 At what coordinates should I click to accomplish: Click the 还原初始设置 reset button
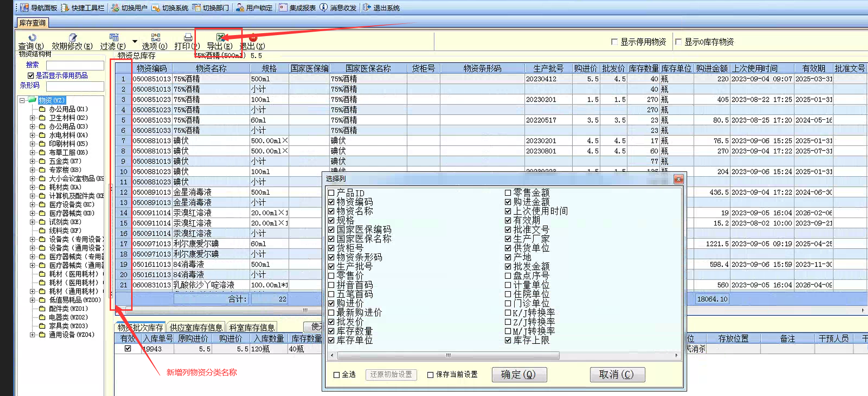(x=391, y=375)
